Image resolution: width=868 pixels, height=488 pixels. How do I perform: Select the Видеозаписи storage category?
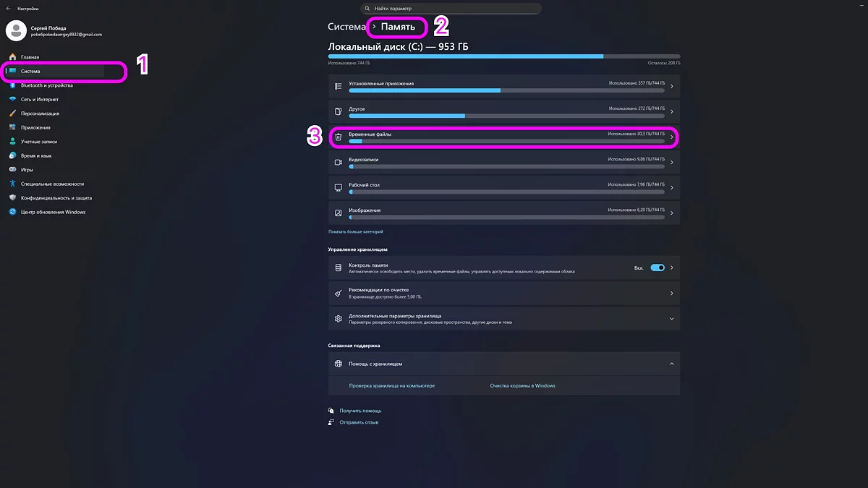click(504, 162)
